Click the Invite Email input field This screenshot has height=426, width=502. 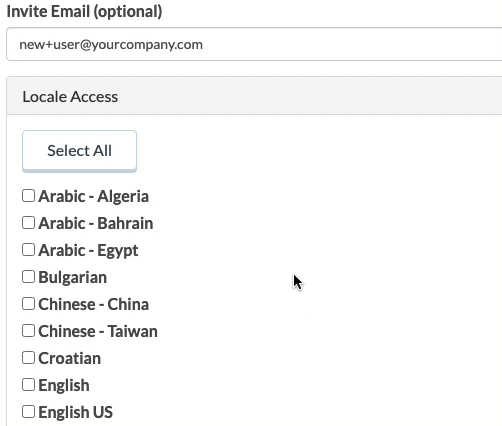tap(254, 44)
